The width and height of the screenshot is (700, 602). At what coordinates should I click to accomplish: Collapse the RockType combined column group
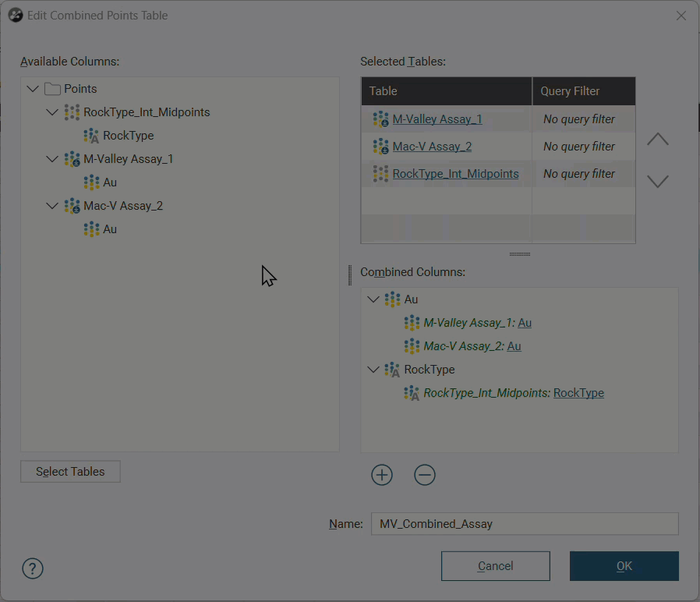pos(373,370)
